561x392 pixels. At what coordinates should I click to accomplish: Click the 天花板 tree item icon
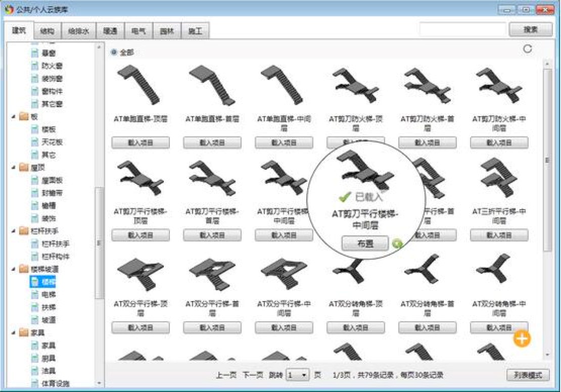tap(34, 142)
